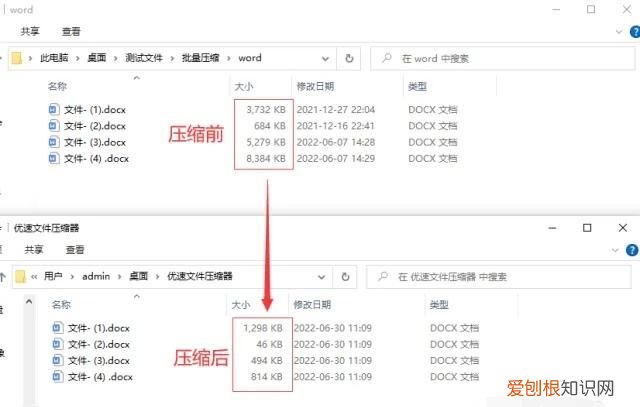Viewport: 640px width, 407px height.
Task: Refresh the word folder view
Action: (x=349, y=58)
